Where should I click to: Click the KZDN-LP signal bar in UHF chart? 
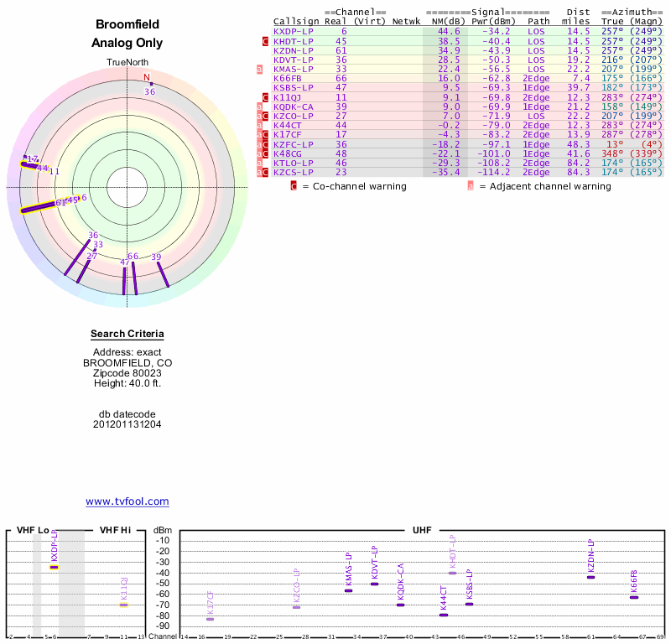[x=590, y=577]
